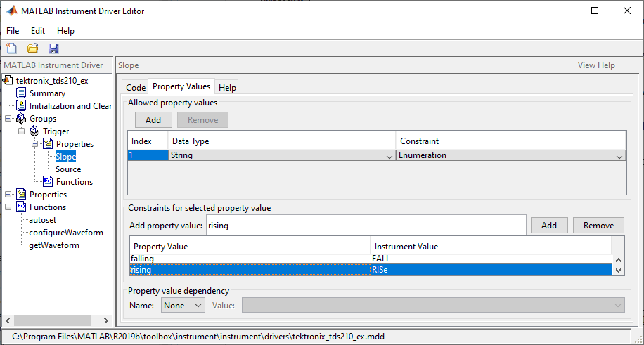Select the getWaveform function in tree
The image size is (644, 345).
(54, 245)
